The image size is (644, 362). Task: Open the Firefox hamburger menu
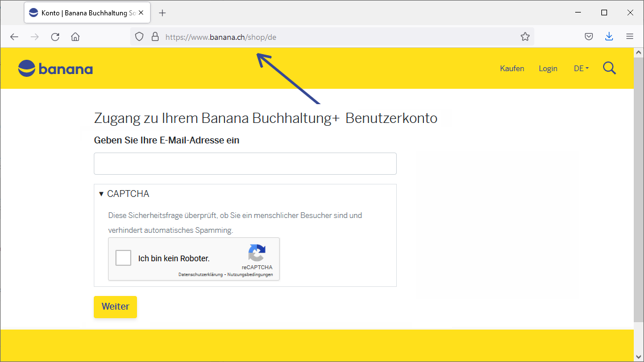click(629, 37)
